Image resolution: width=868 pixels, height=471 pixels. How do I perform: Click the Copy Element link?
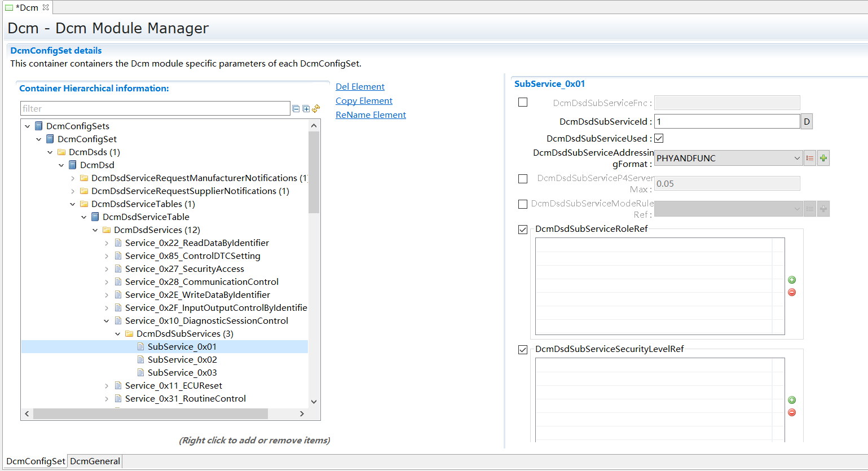(364, 101)
